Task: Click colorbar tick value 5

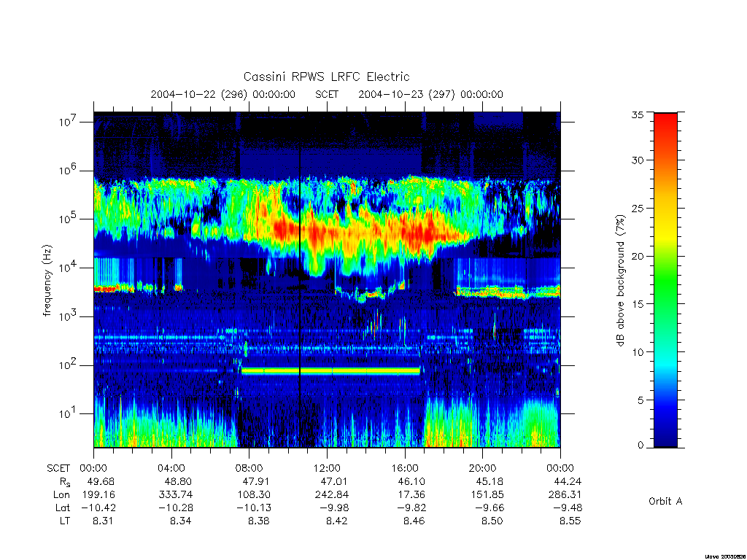Action: coord(640,400)
